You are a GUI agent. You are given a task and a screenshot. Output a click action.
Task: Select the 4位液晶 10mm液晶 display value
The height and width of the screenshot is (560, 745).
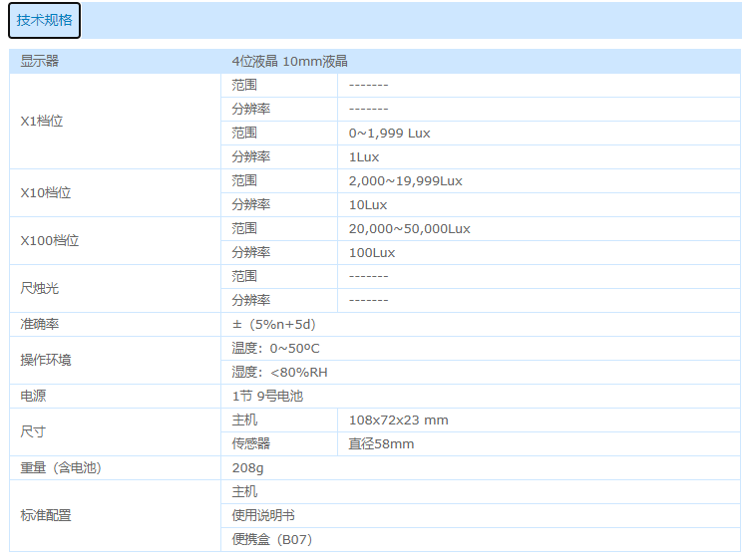[289, 61]
